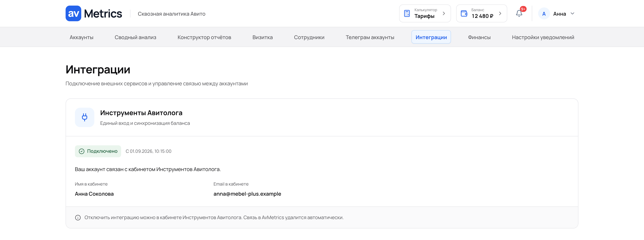Click the chevron next to Тарифы
This screenshot has height=240, width=644.
click(x=444, y=13)
